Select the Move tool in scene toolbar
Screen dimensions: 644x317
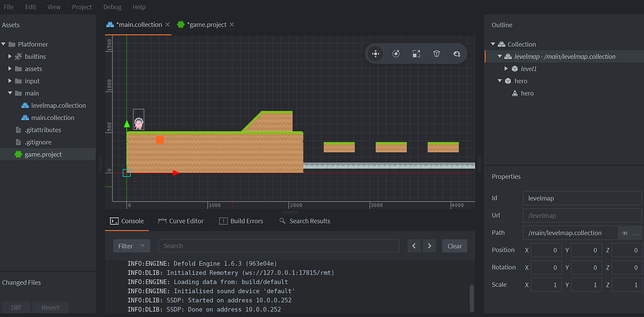[x=375, y=54]
